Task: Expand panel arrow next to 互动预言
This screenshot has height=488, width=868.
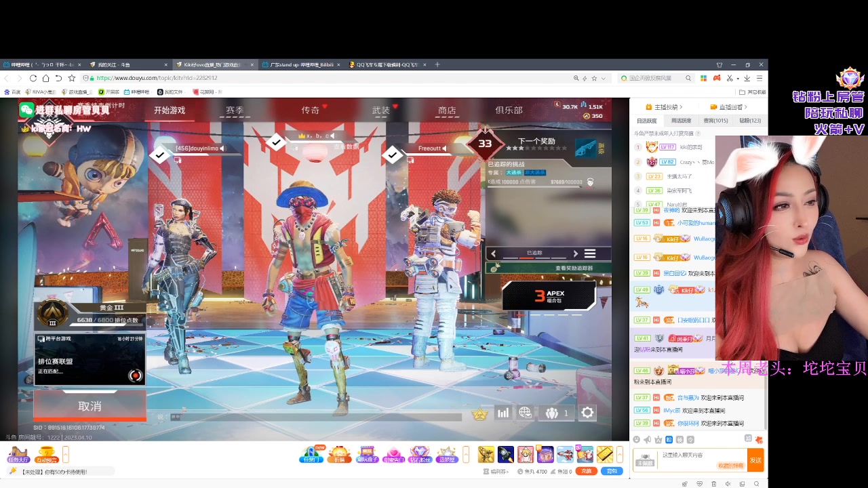Action: [66, 454]
